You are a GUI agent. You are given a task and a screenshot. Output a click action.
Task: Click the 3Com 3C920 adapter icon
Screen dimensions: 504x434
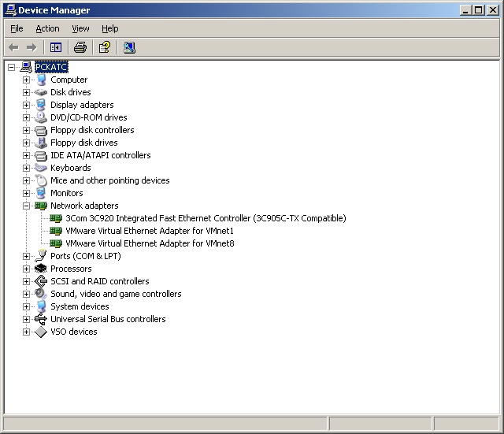[x=56, y=218]
